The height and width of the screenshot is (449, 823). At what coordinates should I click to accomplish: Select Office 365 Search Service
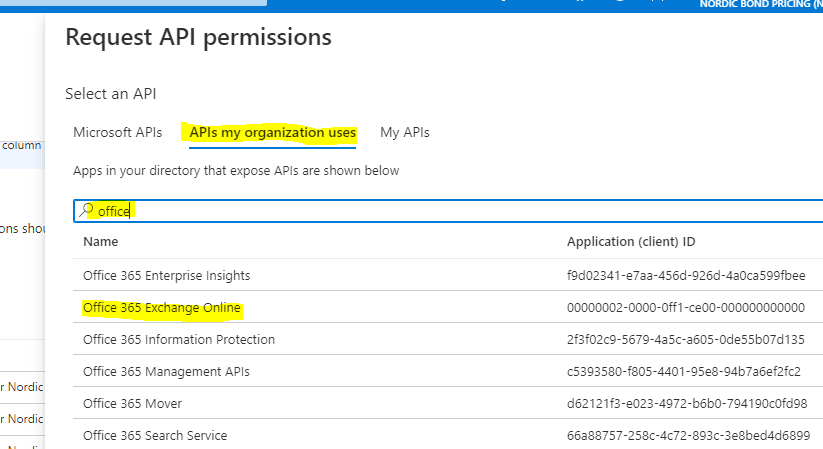tap(155, 435)
